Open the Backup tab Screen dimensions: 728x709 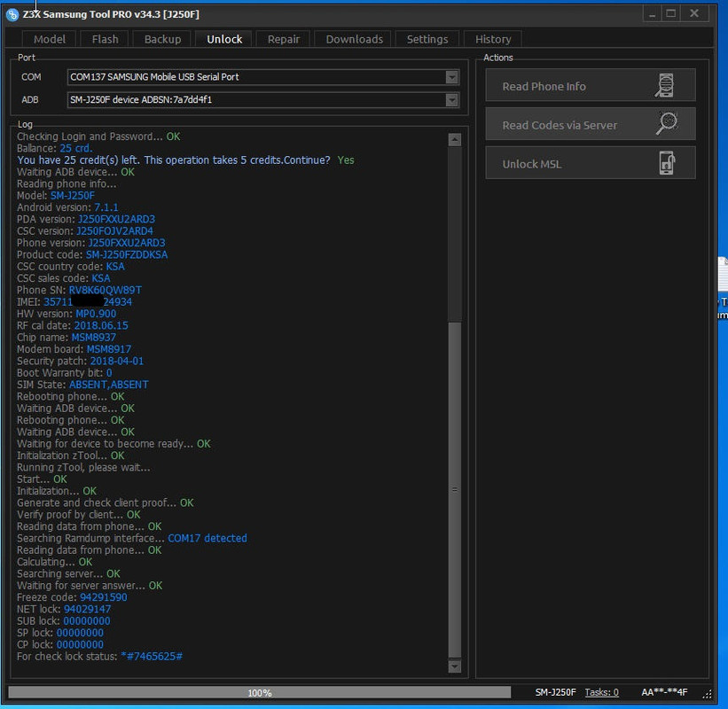[x=162, y=40]
